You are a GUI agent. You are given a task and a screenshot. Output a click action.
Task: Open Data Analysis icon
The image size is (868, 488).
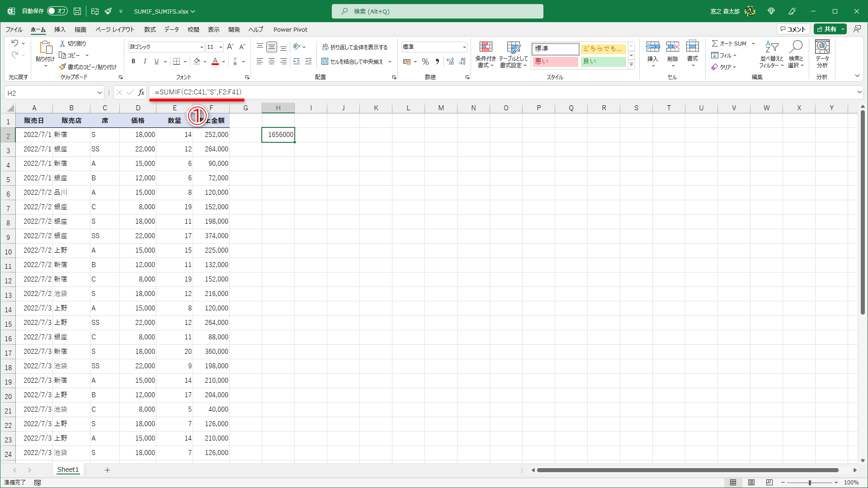822,47
